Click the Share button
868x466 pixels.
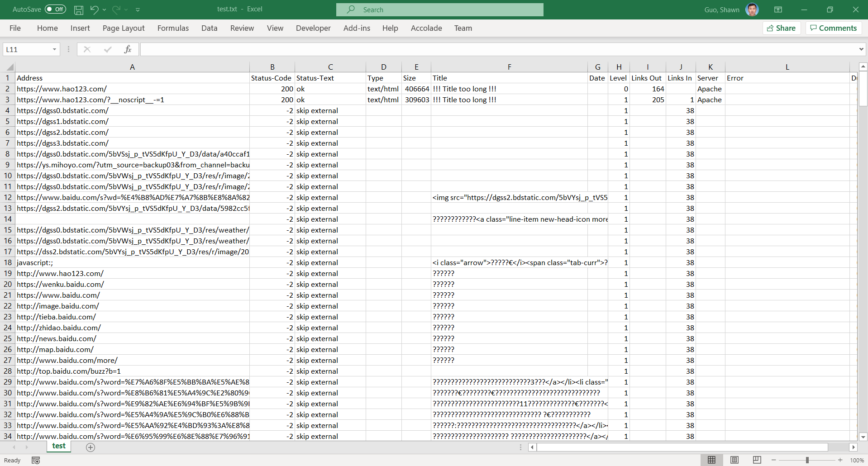coord(782,28)
